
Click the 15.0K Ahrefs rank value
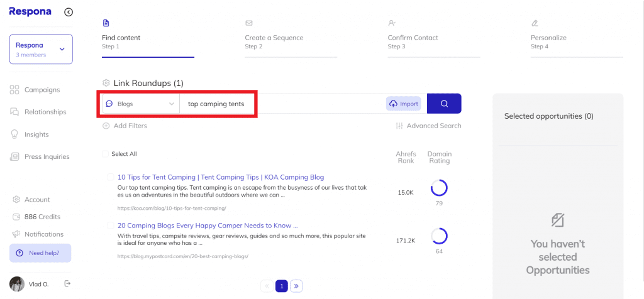pyautogui.click(x=406, y=192)
